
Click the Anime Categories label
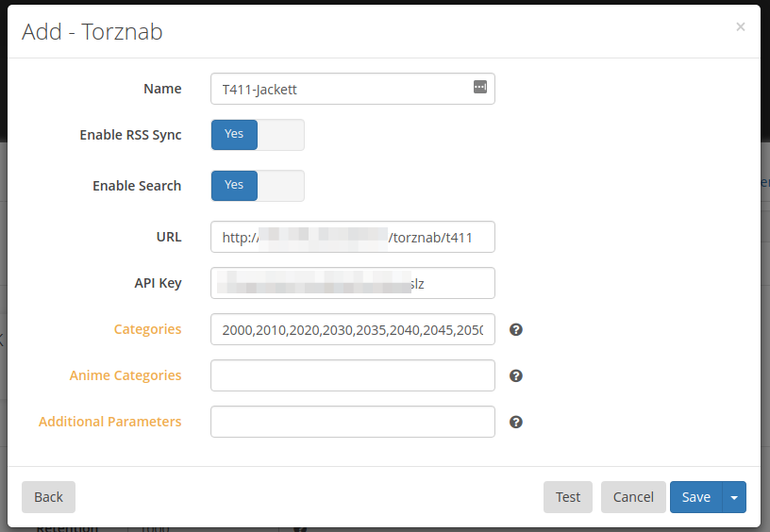pos(126,375)
